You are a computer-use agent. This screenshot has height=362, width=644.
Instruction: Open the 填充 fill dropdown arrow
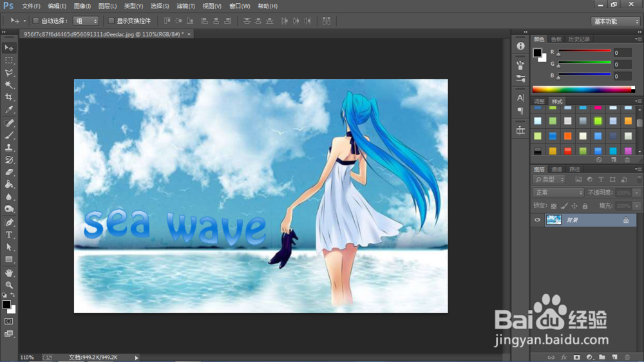click(637, 206)
